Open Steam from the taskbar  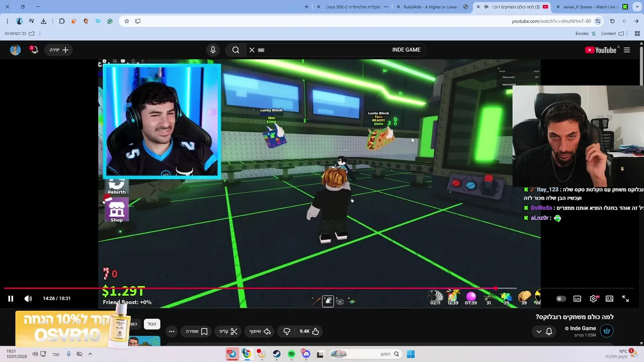tap(277, 354)
